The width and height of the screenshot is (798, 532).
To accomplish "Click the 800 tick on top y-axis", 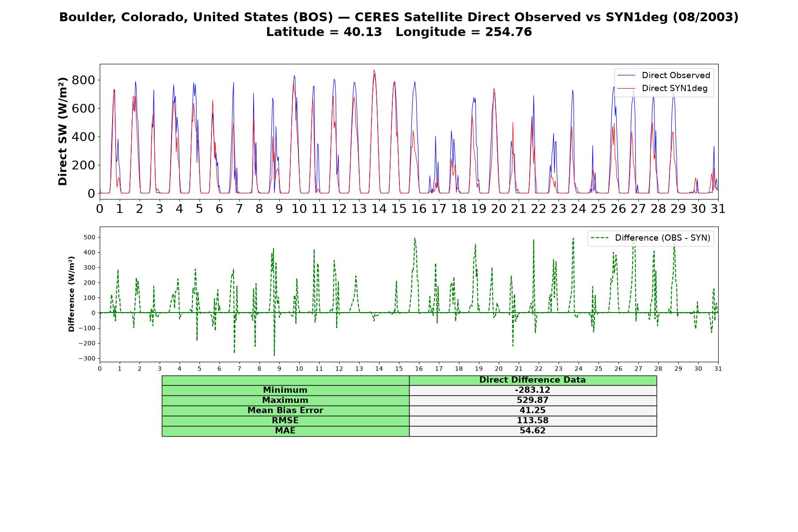I will point(86,80).
